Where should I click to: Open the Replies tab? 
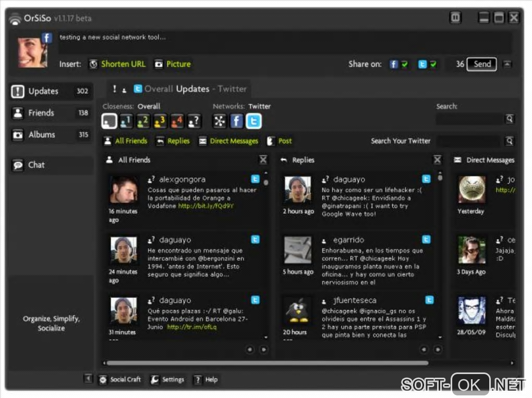(173, 141)
